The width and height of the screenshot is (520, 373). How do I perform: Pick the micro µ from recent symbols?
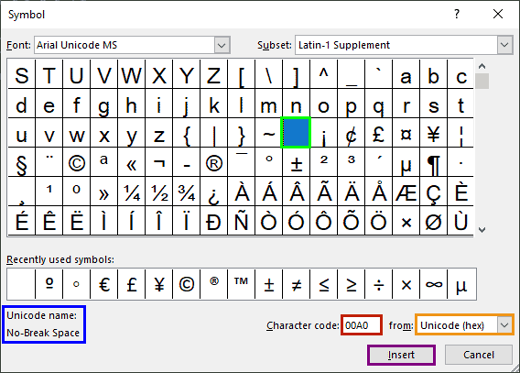click(x=461, y=284)
